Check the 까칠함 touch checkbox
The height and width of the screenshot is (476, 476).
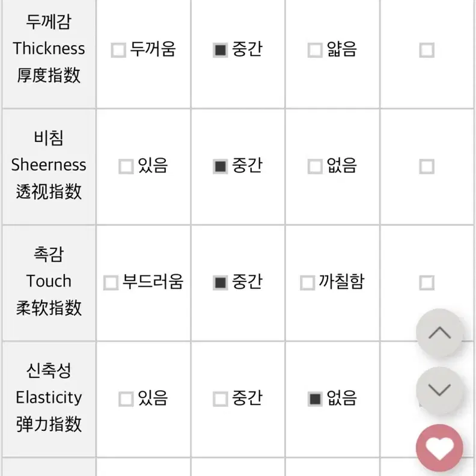[307, 282]
